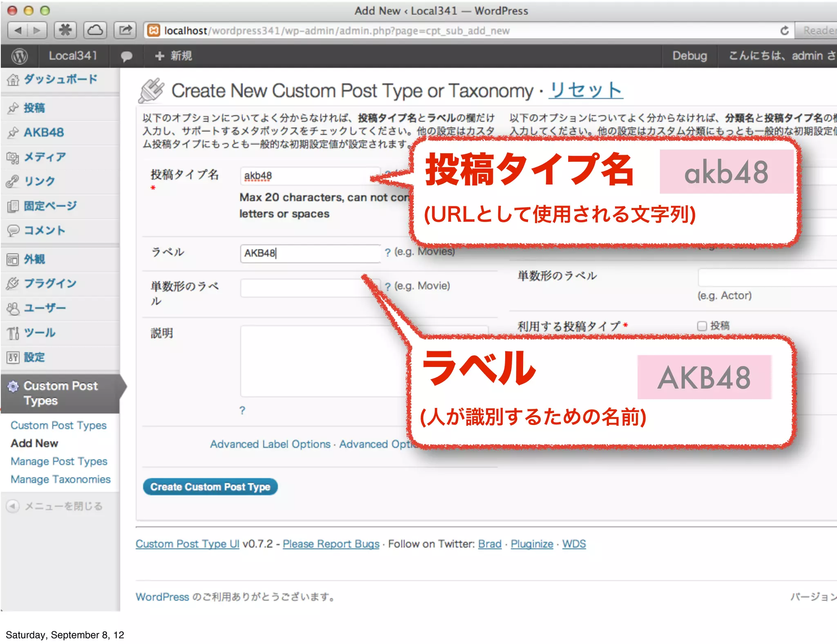Go to Manage Taxonomies submenu
This screenshot has height=644, width=837.
pyautogui.click(x=60, y=479)
